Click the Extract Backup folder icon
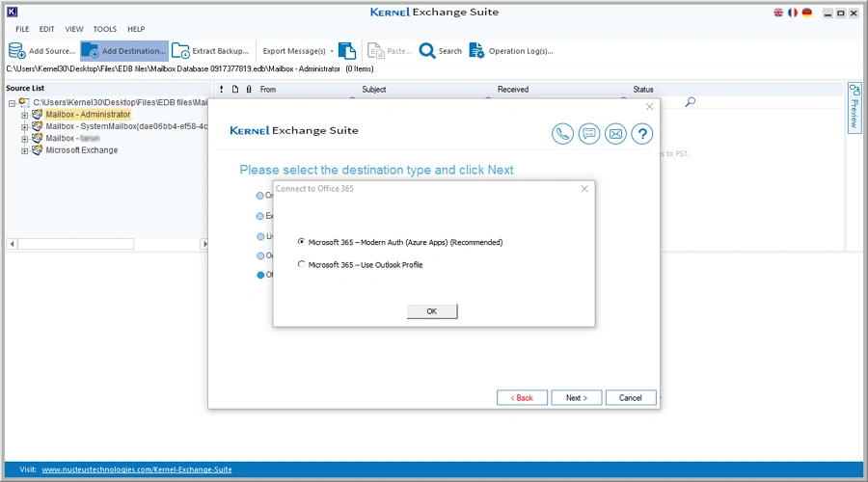 pos(180,51)
